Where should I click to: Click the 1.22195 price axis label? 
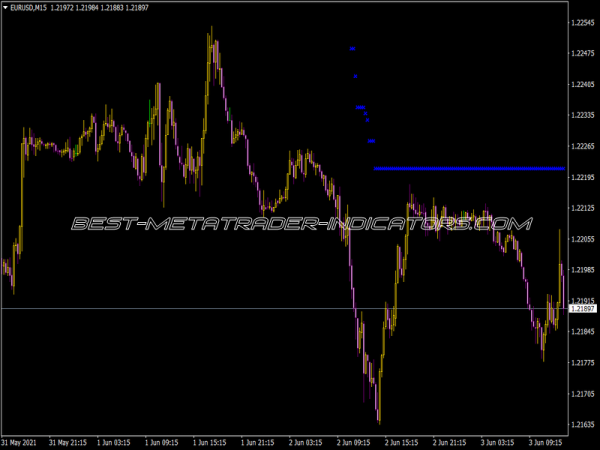tap(582, 177)
